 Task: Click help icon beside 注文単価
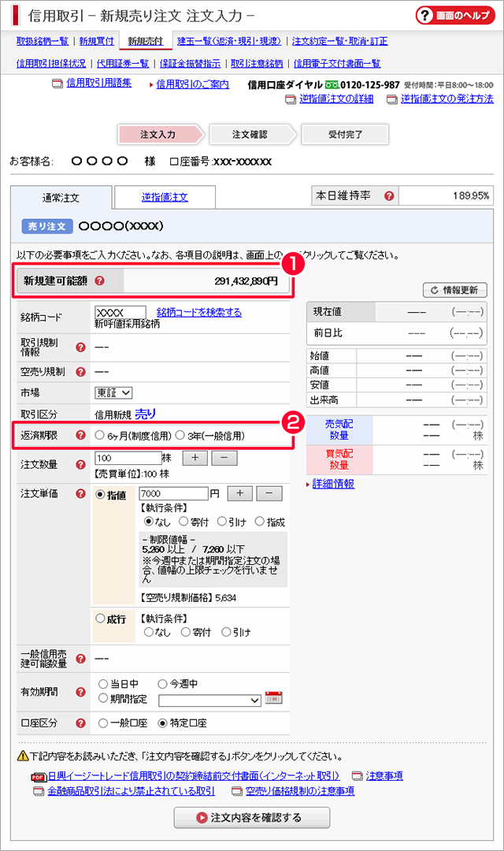coord(80,494)
